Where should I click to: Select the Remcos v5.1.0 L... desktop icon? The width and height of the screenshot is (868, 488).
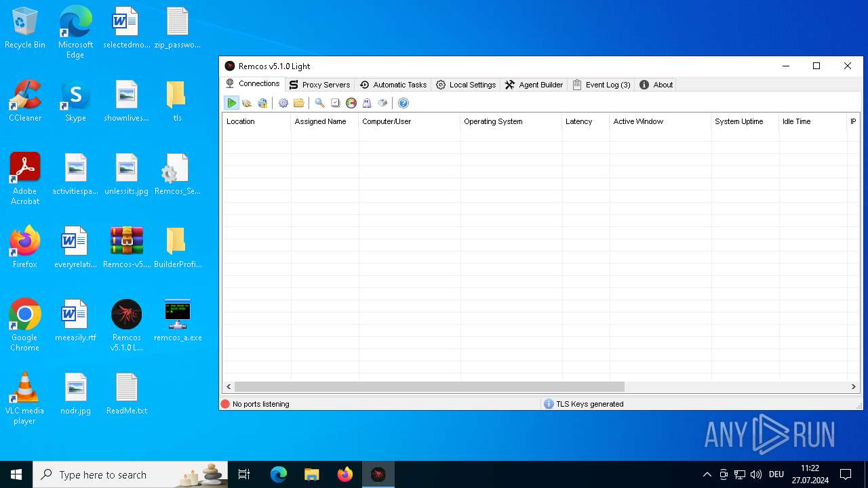pyautogui.click(x=127, y=325)
